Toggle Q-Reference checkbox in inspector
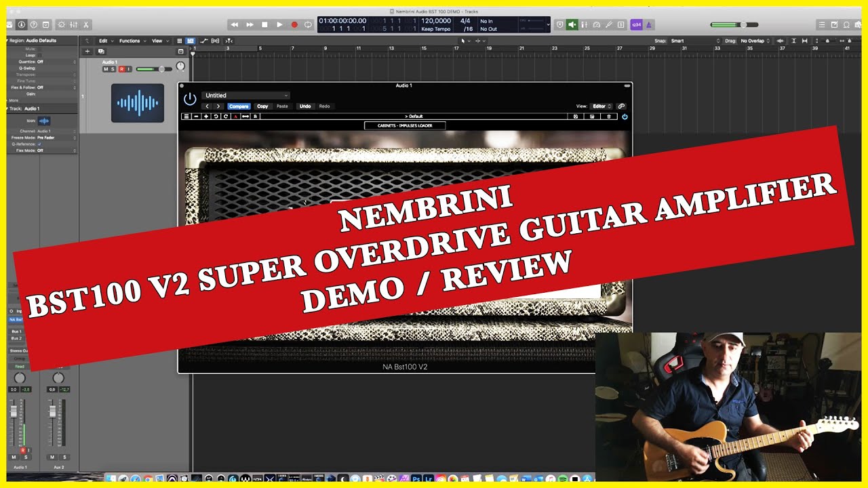Screen dimensions: 868x488 pyautogui.click(x=39, y=144)
